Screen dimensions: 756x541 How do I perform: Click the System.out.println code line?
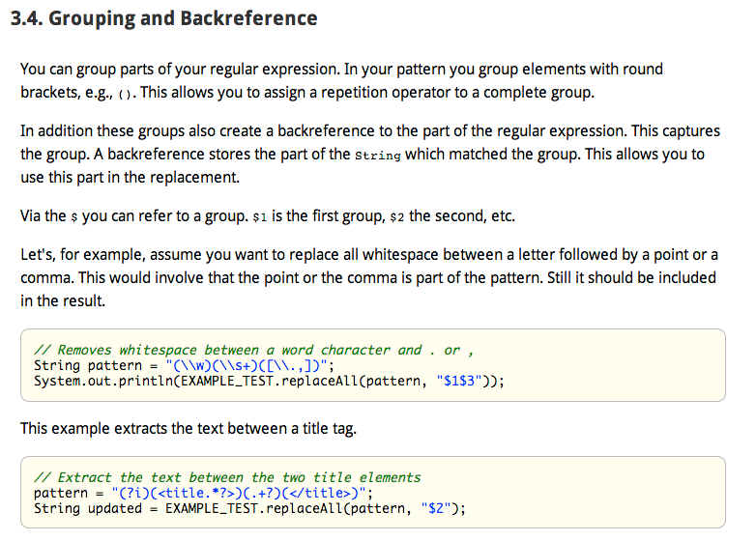tap(269, 381)
